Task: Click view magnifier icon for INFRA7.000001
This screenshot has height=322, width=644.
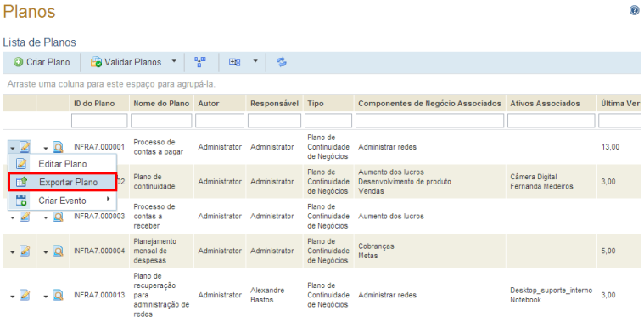Action: pyautogui.click(x=58, y=147)
